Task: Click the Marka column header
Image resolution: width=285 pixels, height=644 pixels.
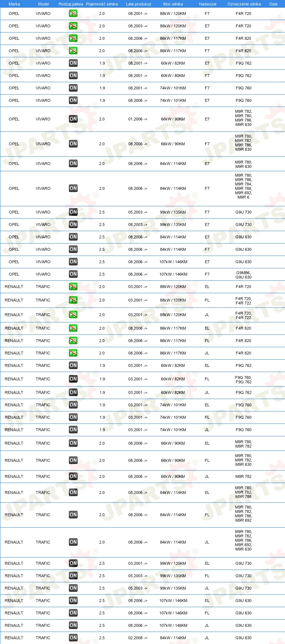Action: tap(14, 4)
